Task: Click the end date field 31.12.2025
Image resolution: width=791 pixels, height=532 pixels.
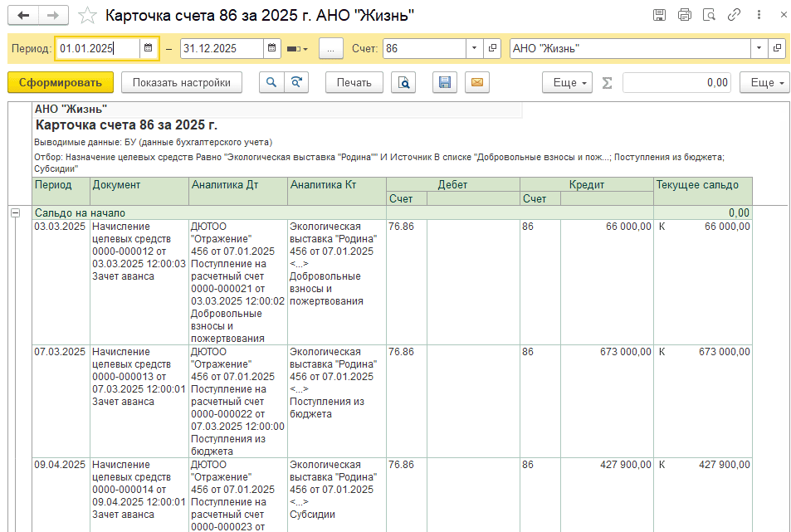Action: tap(221, 48)
